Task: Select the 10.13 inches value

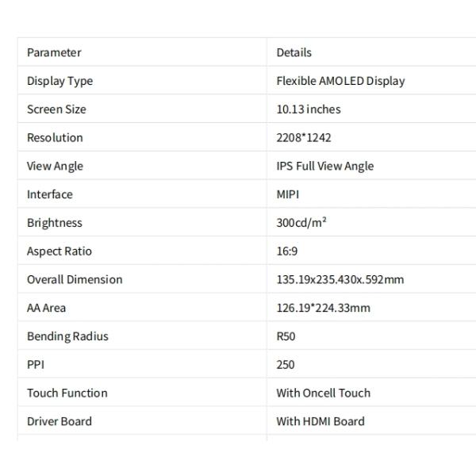Action: (x=308, y=109)
